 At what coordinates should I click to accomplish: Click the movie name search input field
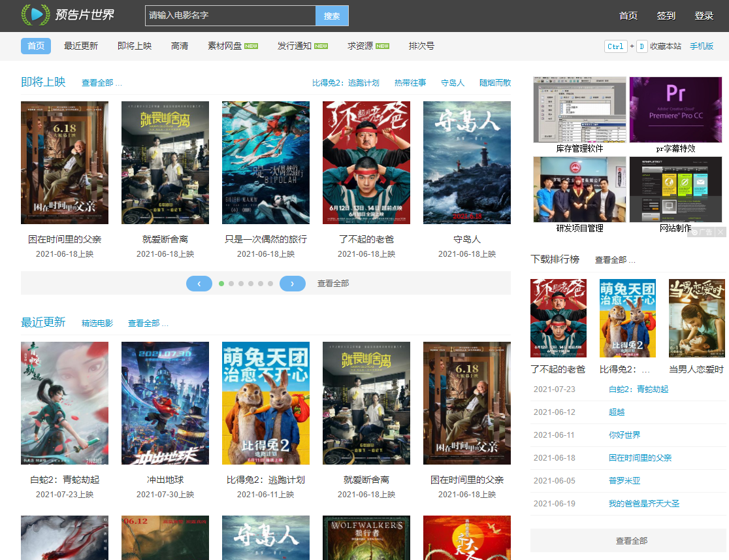click(x=230, y=16)
